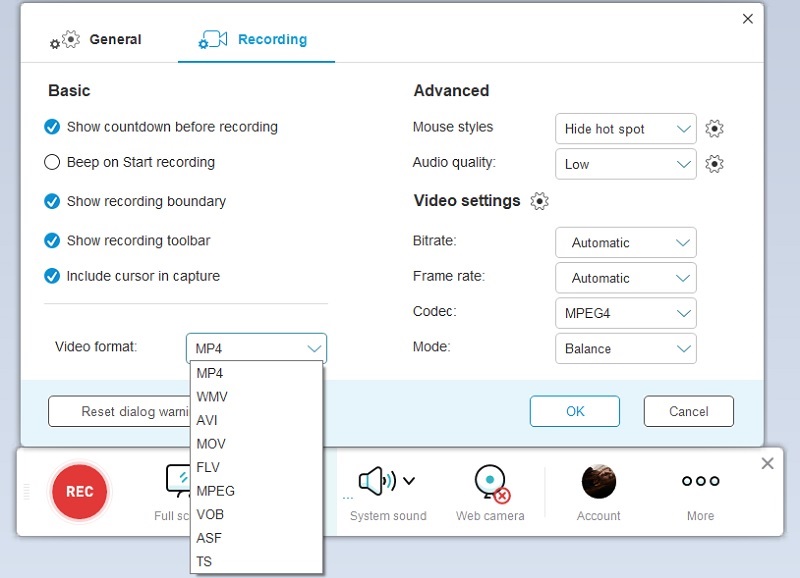The height and width of the screenshot is (578, 800).
Task: Collapse the Video format MP4 combo box
Action: coord(256,348)
